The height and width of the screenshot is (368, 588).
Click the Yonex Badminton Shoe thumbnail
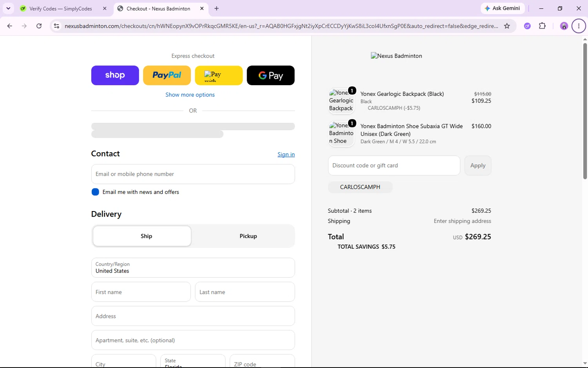[341, 133]
